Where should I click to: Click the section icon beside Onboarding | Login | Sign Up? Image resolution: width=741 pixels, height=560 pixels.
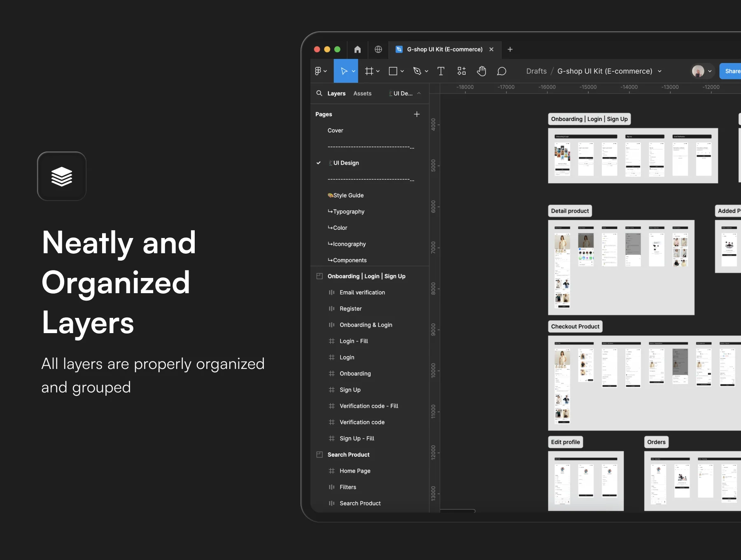click(319, 276)
